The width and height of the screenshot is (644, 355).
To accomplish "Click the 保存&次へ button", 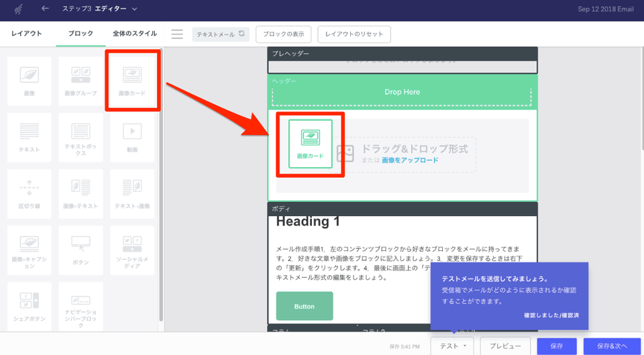I will click(x=612, y=346).
